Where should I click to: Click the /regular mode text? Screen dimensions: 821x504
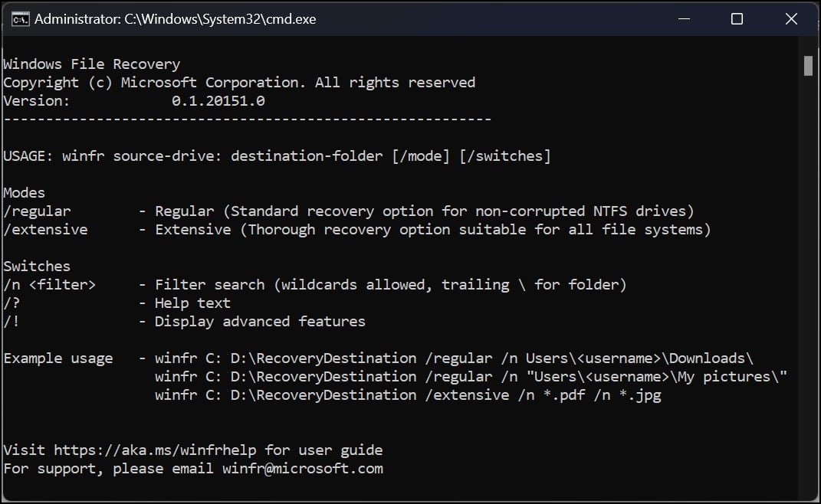[37, 211]
